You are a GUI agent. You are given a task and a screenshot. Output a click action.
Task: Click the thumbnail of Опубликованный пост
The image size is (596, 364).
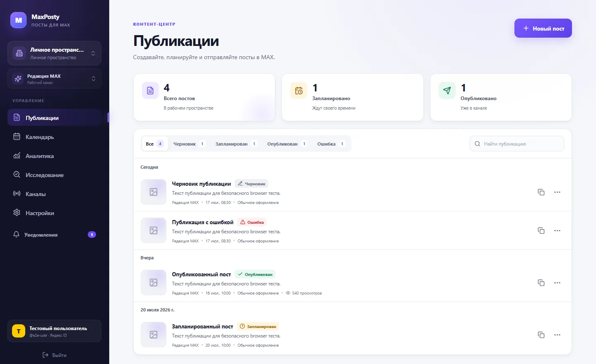pyautogui.click(x=154, y=283)
